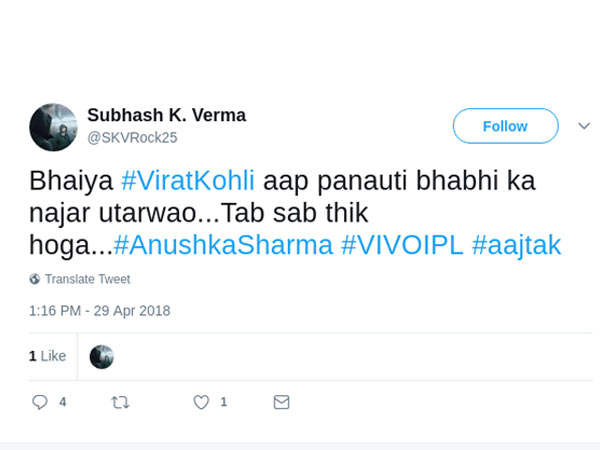View the "1 Like" list
600x450 pixels.
[47, 356]
